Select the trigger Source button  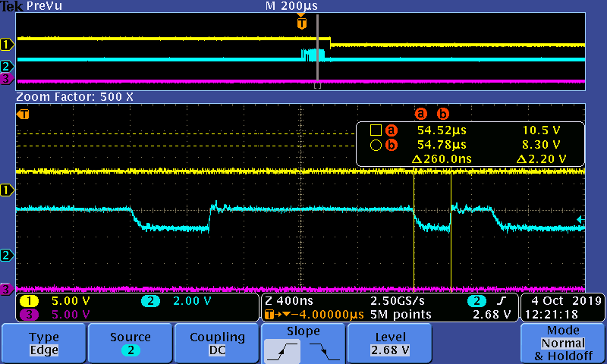(130, 344)
